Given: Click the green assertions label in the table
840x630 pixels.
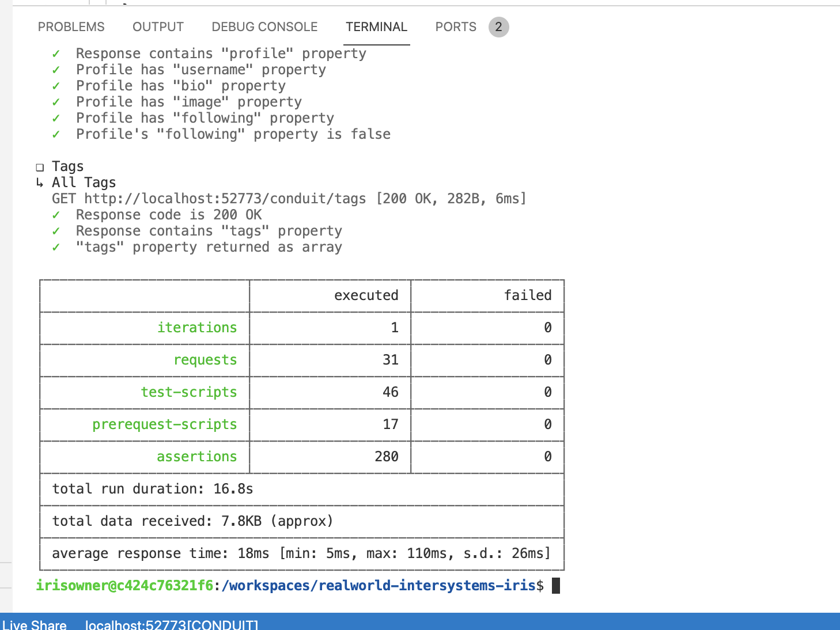Looking at the screenshot, I should pos(196,457).
